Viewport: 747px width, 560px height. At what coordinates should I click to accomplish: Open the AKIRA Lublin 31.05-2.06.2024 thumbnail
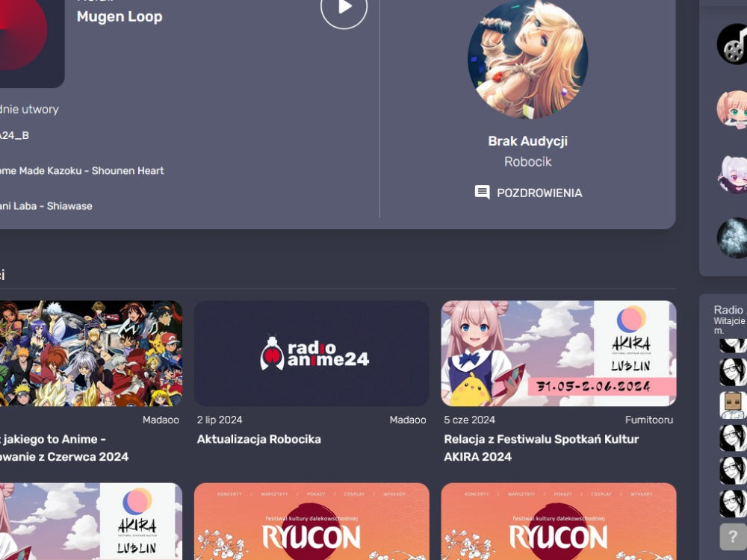coord(558,353)
